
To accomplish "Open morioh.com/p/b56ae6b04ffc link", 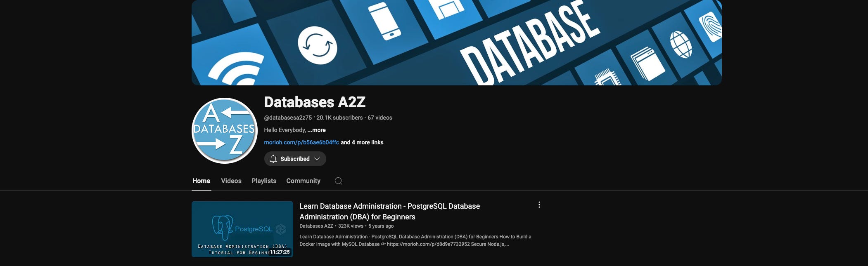I will coord(301,142).
